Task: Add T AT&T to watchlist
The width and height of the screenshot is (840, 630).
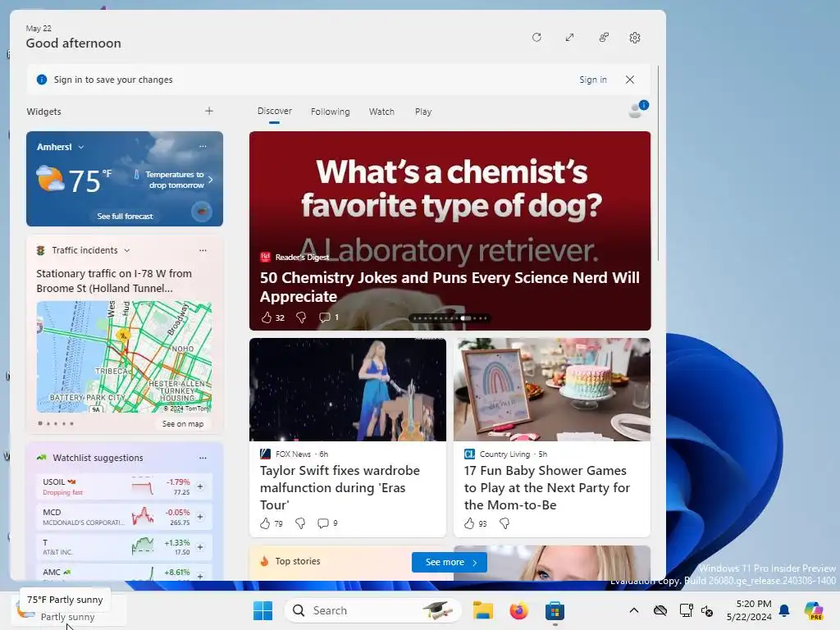Action: point(200,547)
